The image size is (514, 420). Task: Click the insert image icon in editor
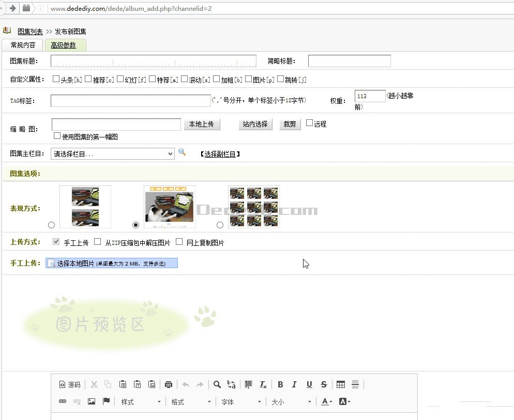[x=92, y=401]
